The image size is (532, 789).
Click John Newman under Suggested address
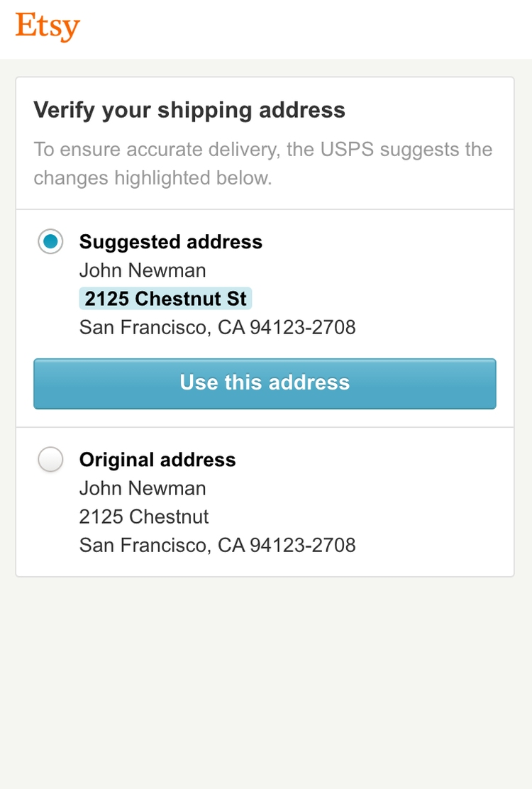(143, 270)
